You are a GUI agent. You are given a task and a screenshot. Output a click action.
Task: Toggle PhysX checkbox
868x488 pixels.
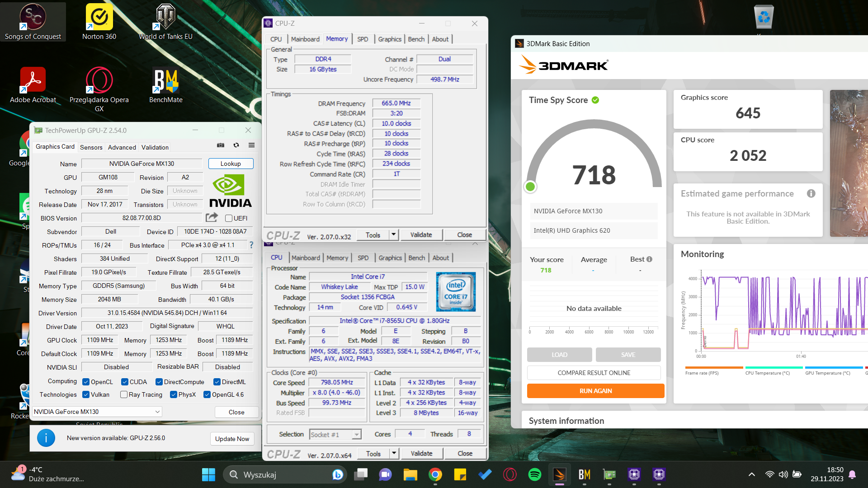[x=174, y=394]
